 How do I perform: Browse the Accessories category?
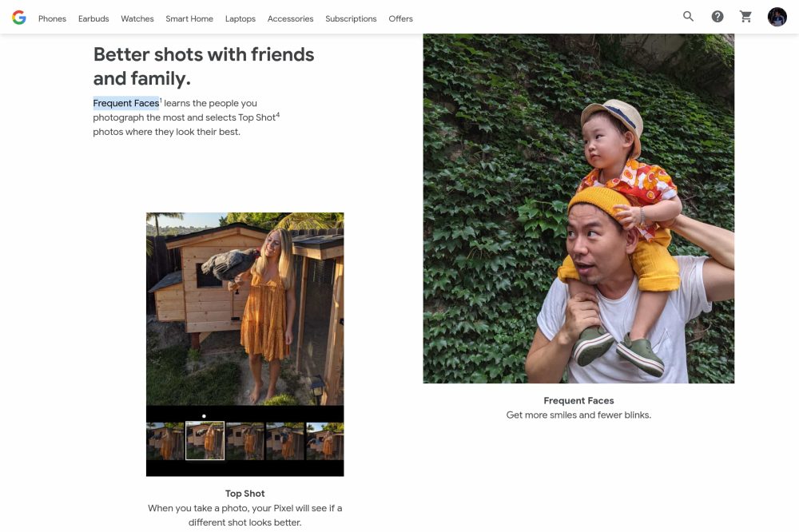coord(290,18)
